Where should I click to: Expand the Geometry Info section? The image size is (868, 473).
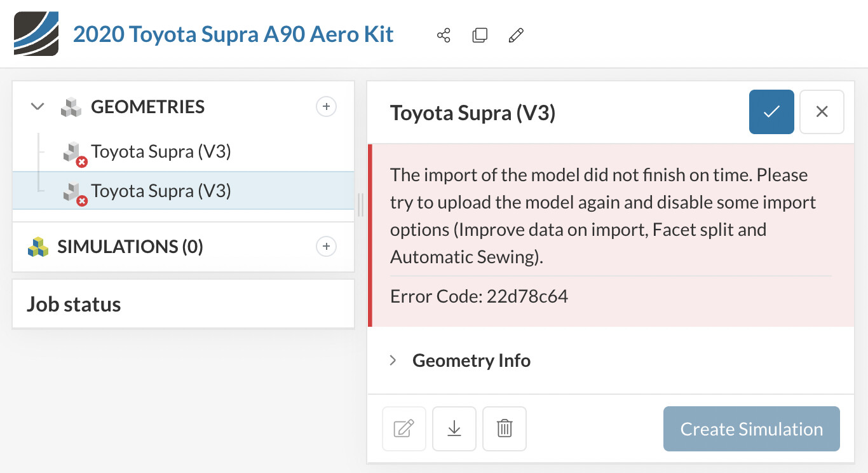pyautogui.click(x=461, y=360)
